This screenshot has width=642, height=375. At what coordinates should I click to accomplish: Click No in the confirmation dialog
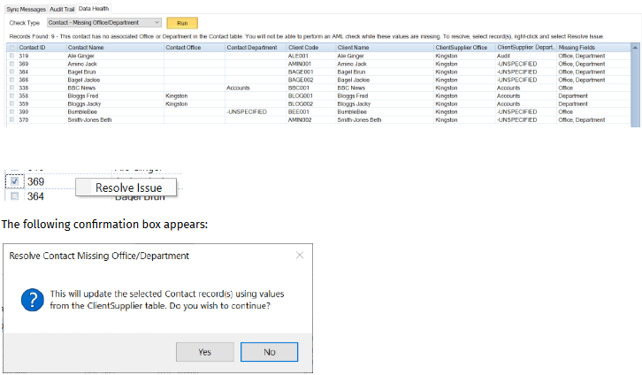pos(269,352)
